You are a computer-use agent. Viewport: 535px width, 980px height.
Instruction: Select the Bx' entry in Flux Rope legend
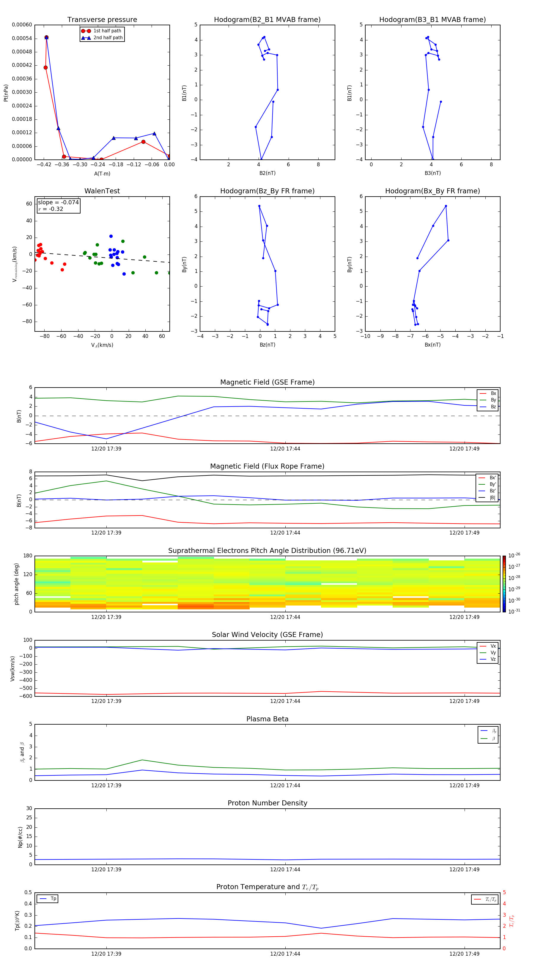pyautogui.click(x=487, y=478)
